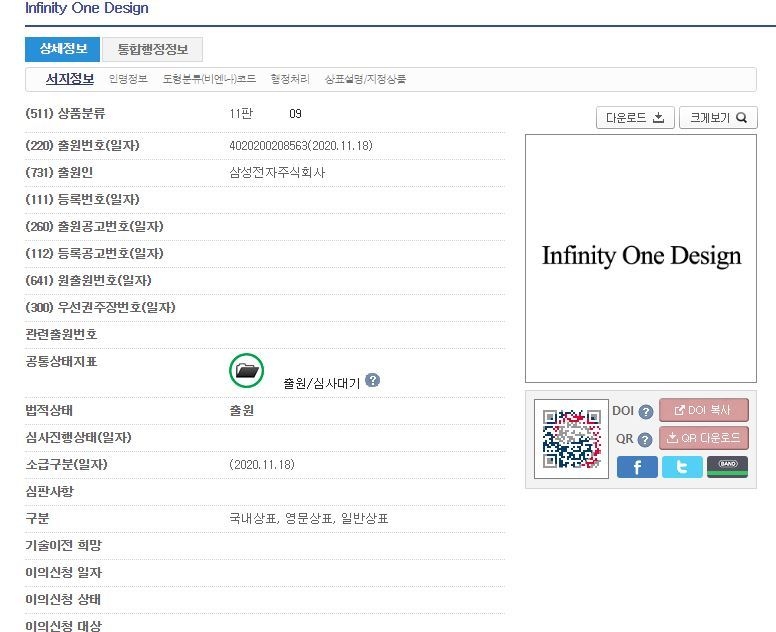Share via Twitter icon
776x632 pixels.
coord(682,467)
